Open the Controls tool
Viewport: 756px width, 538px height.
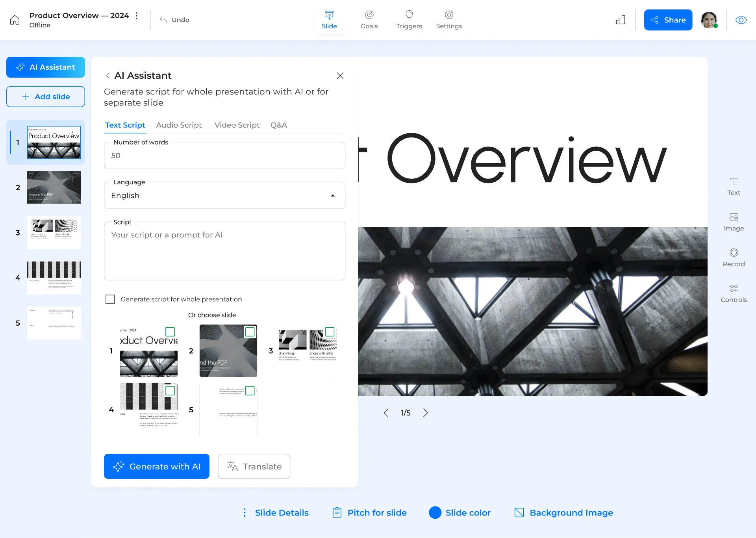coord(734,293)
